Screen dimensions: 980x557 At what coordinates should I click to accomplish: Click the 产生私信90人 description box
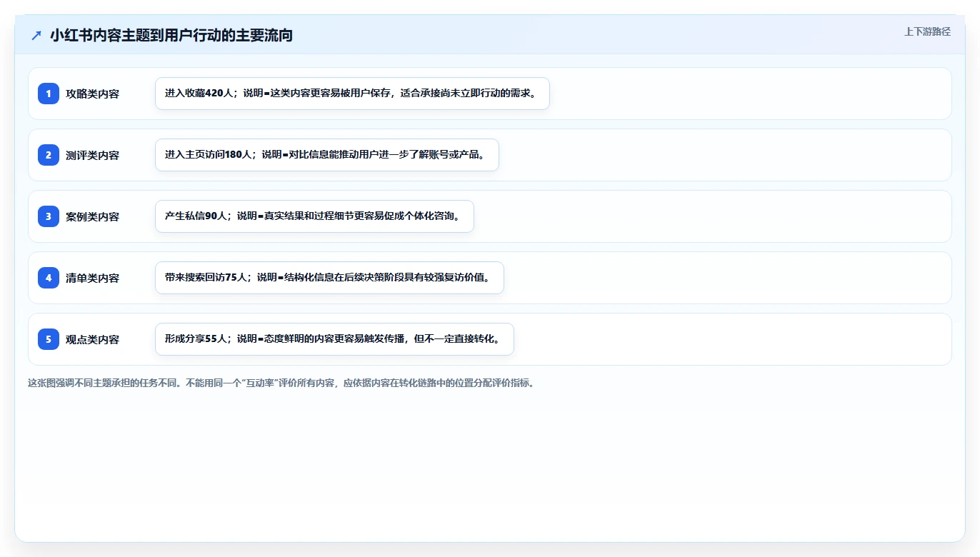point(314,216)
